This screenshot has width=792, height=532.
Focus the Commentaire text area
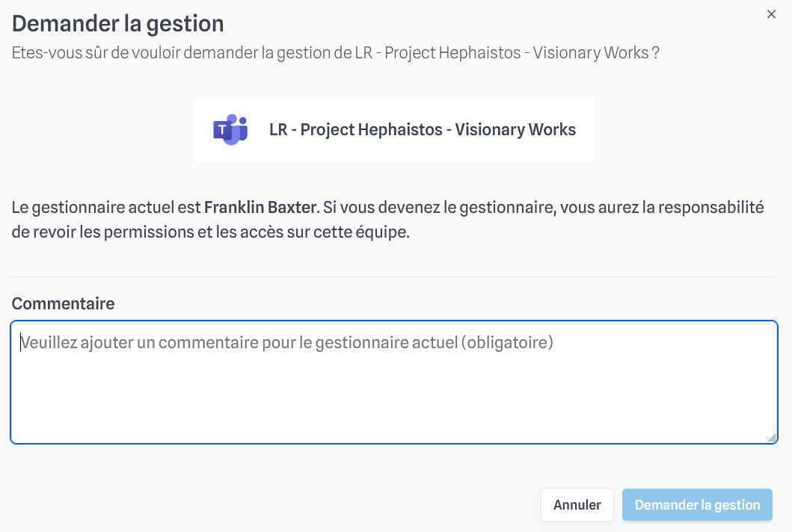click(x=394, y=382)
